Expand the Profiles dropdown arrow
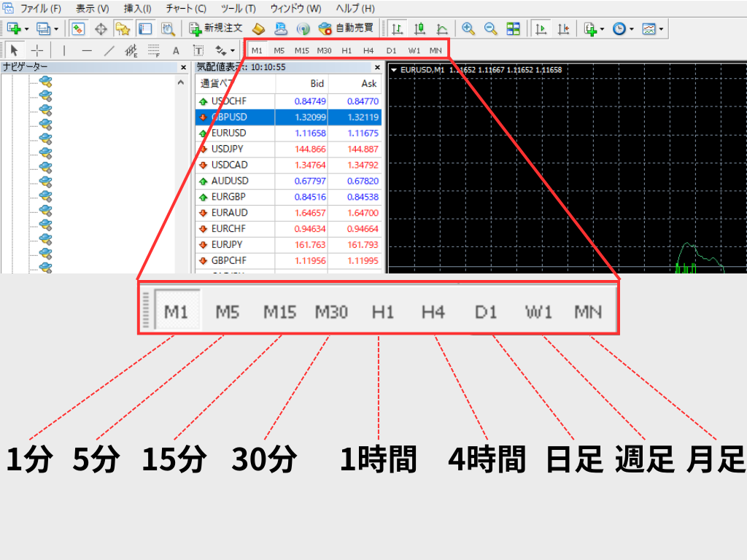 coord(56,29)
